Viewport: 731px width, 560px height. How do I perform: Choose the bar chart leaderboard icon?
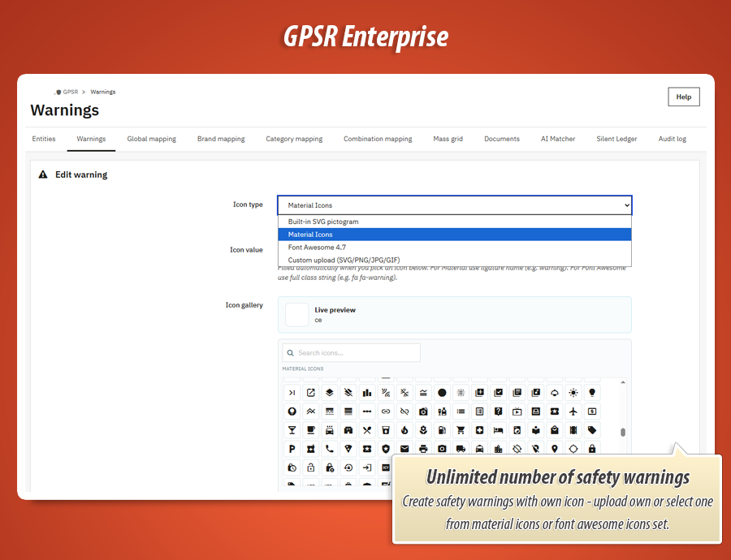(x=367, y=393)
